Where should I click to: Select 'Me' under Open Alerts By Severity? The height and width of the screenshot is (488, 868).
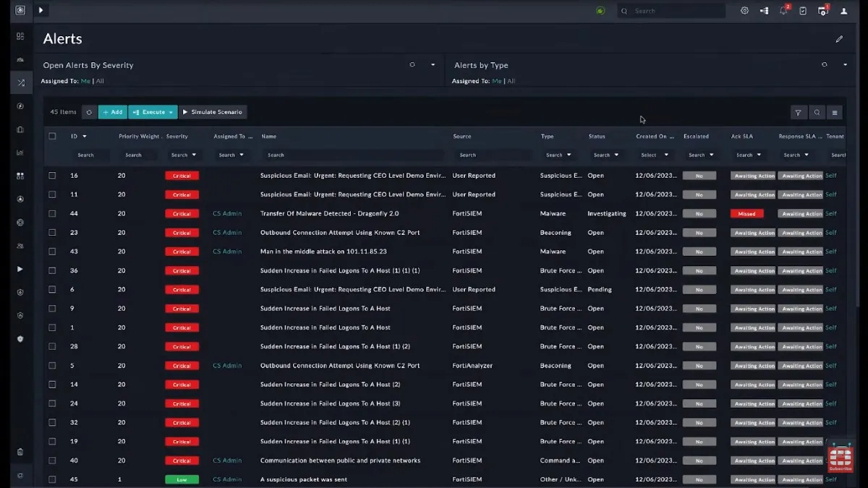click(x=85, y=81)
